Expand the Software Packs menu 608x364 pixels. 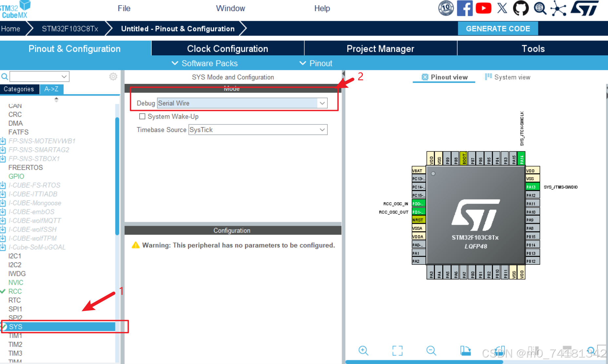(x=205, y=63)
